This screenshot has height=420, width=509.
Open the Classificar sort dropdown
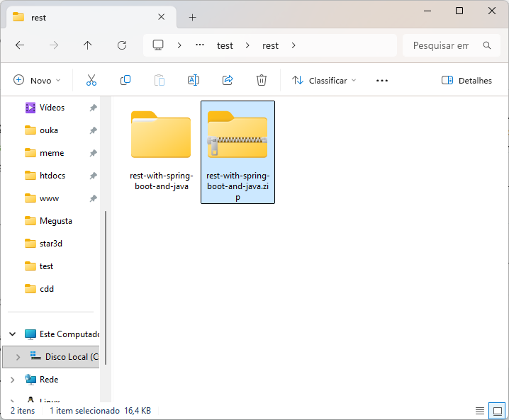(325, 81)
